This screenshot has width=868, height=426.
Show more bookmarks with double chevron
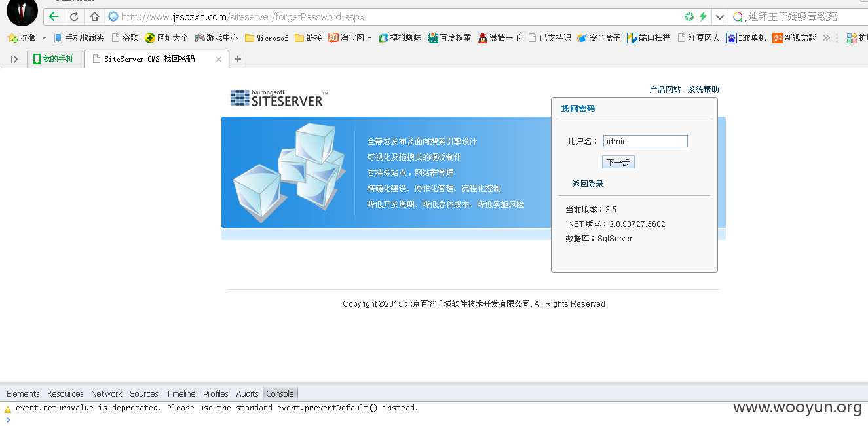[826, 38]
